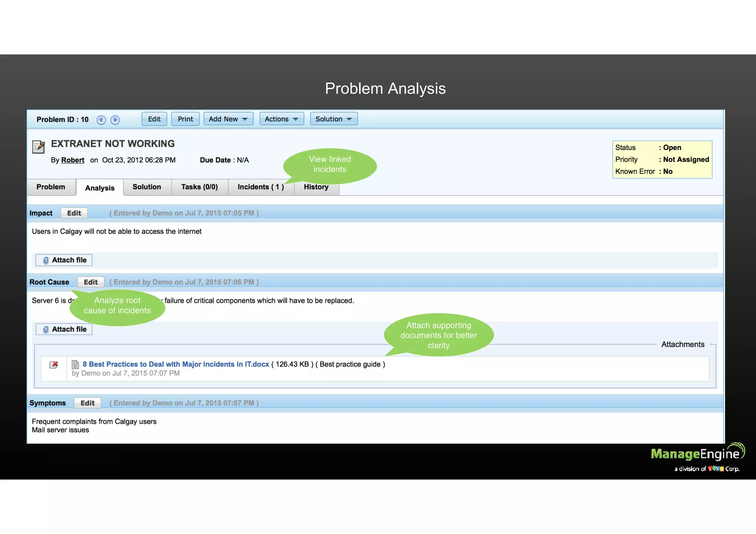
Task: Open the 8 Best Practices docx attachment
Action: 176,364
